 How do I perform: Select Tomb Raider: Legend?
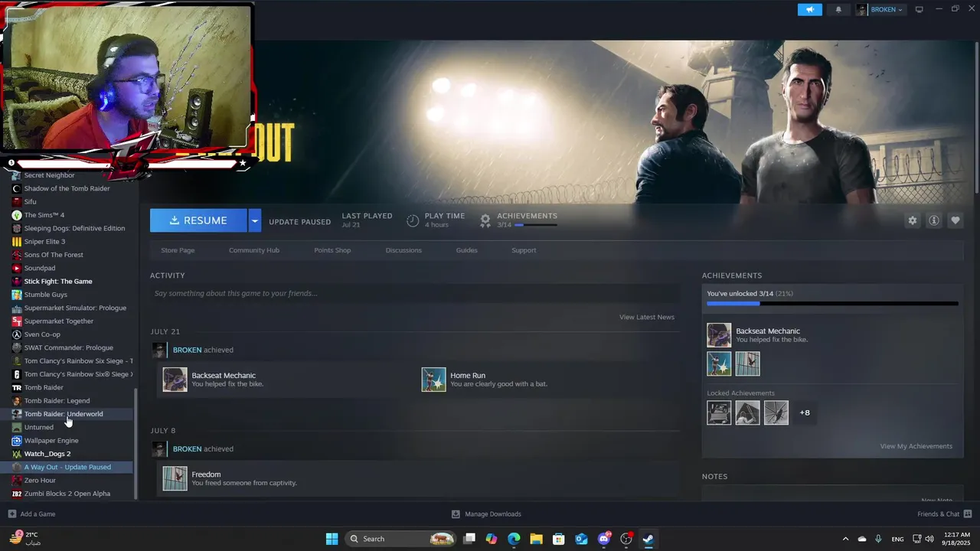click(x=57, y=401)
